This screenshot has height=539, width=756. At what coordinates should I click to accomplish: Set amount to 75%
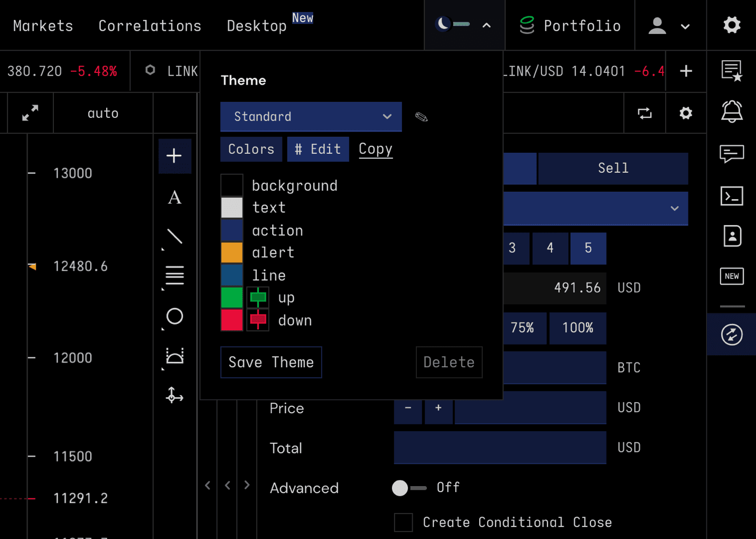click(524, 328)
